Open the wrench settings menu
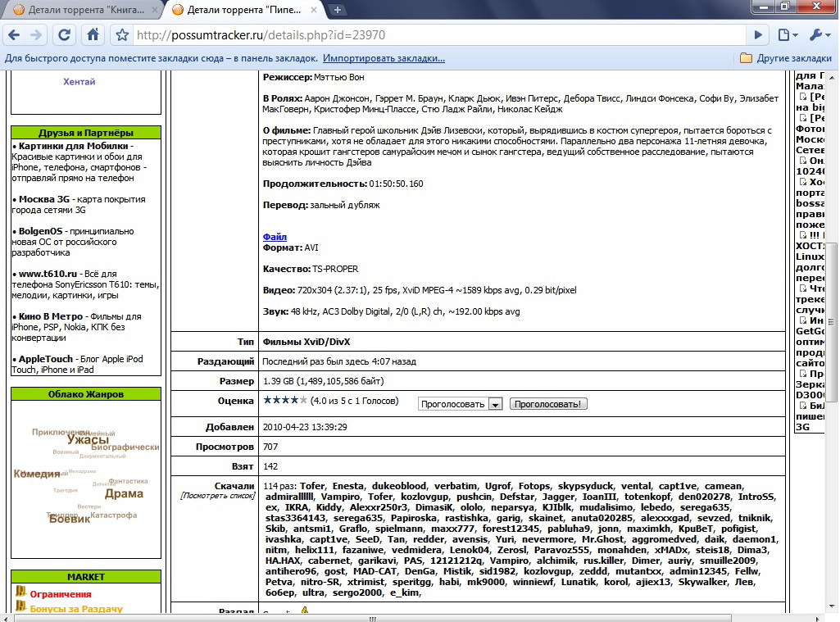This screenshot has width=840, height=622. point(820,35)
